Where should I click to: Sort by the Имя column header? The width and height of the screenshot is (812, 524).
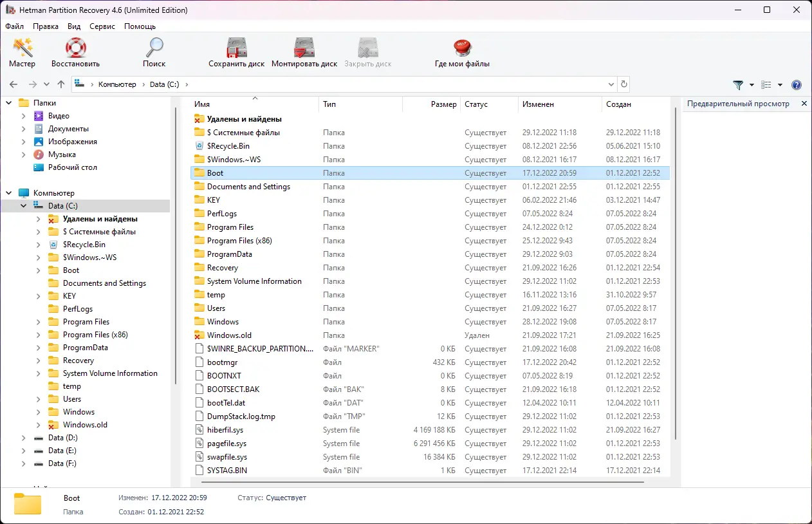(255, 104)
